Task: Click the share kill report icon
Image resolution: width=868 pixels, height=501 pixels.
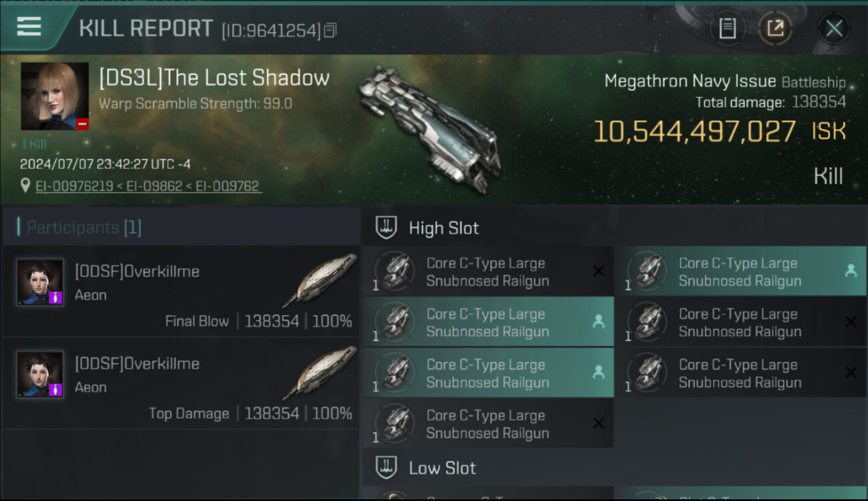Action: (775, 29)
